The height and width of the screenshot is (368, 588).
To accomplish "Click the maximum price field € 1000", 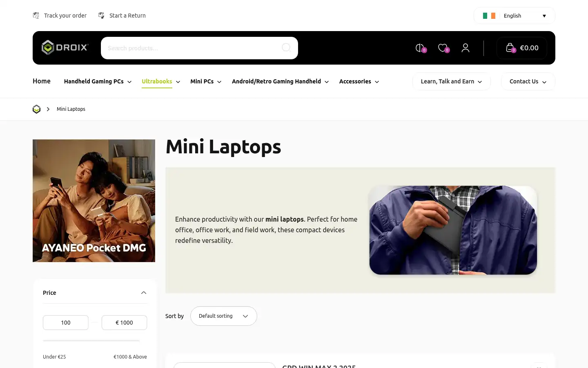I will (124, 323).
